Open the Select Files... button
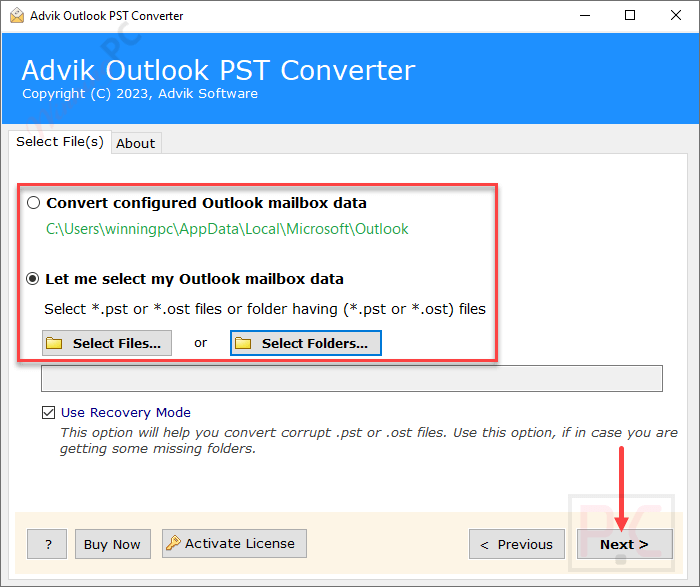 click(x=107, y=343)
